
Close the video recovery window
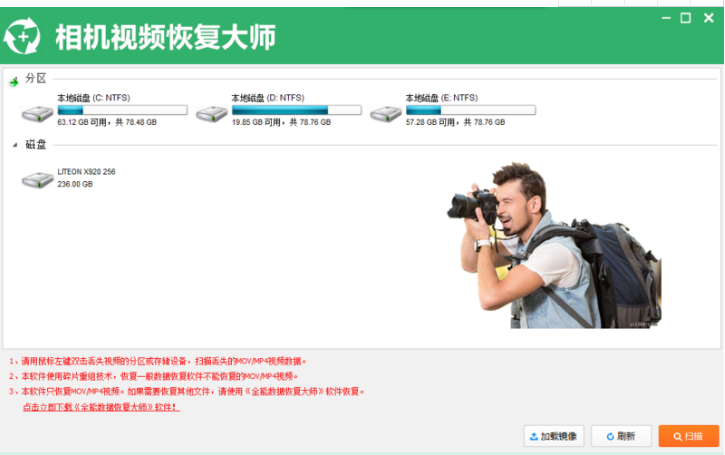pyautogui.click(x=706, y=18)
